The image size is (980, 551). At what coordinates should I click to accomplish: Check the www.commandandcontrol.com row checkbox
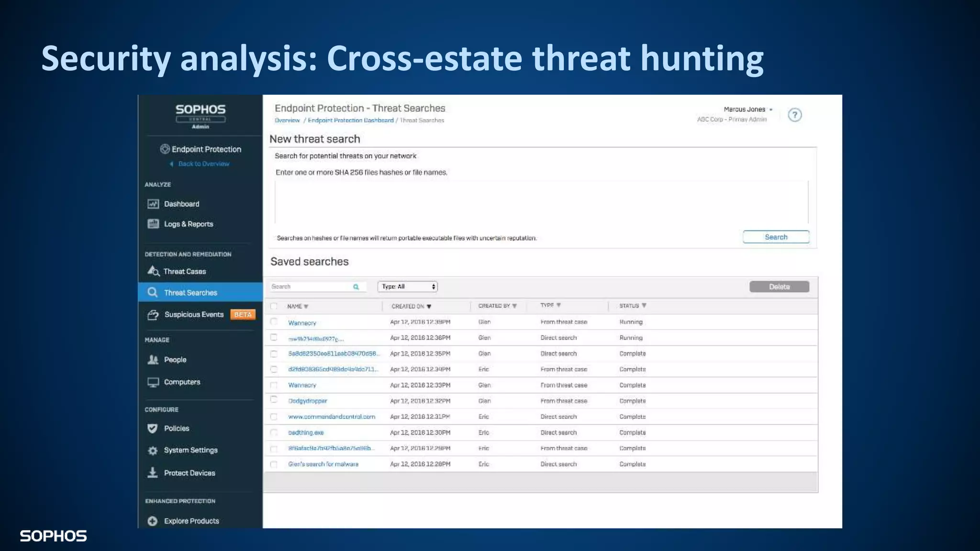[x=274, y=417]
